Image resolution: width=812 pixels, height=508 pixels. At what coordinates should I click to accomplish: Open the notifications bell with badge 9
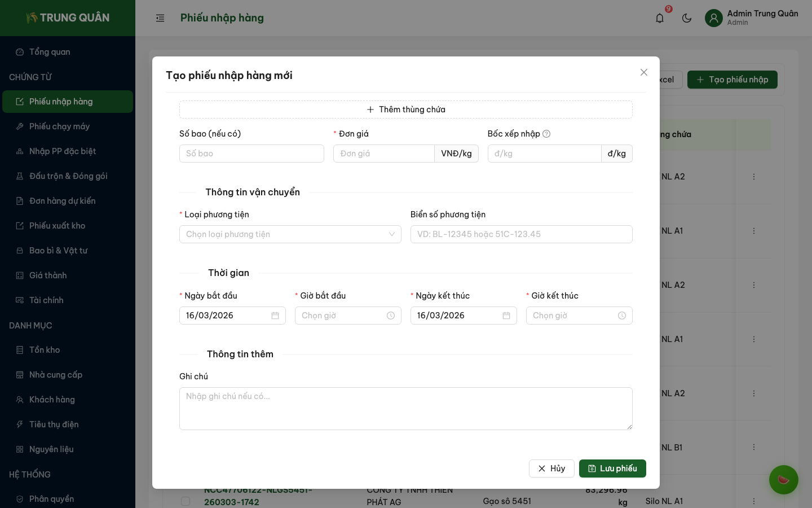click(659, 18)
